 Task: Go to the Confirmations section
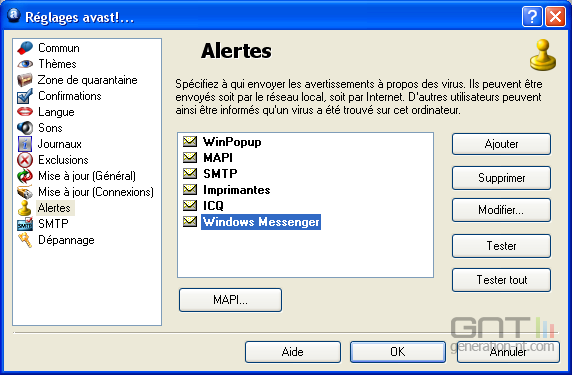tap(70, 96)
